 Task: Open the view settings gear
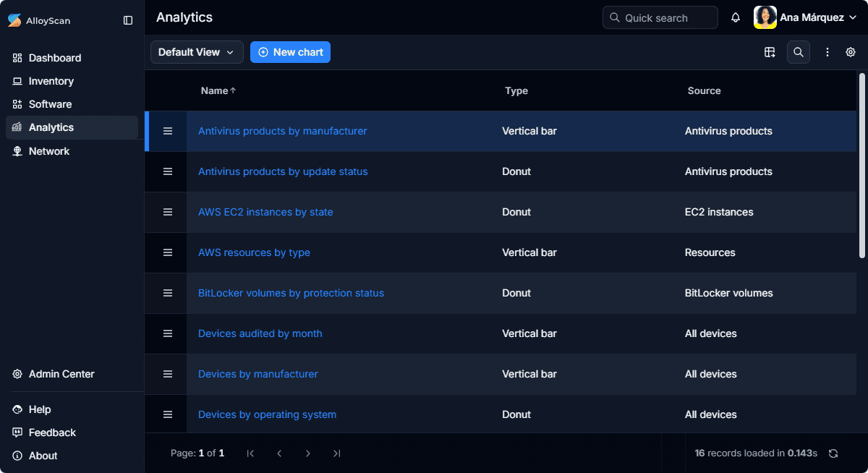pyautogui.click(x=851, y=52)
